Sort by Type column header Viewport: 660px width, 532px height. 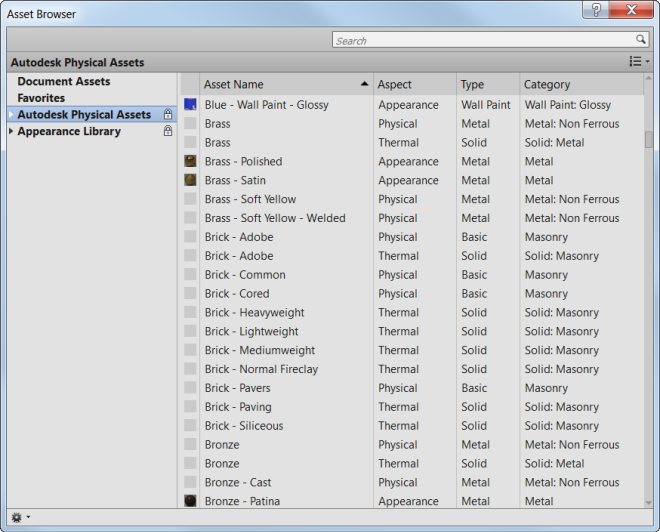(x=488, y=85)
